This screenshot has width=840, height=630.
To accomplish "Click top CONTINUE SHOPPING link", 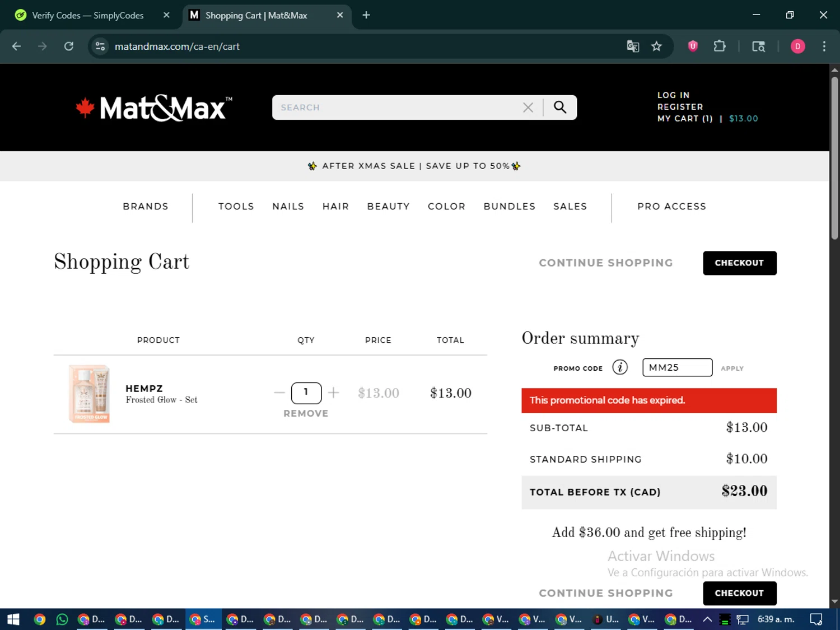I will [606, 263].
